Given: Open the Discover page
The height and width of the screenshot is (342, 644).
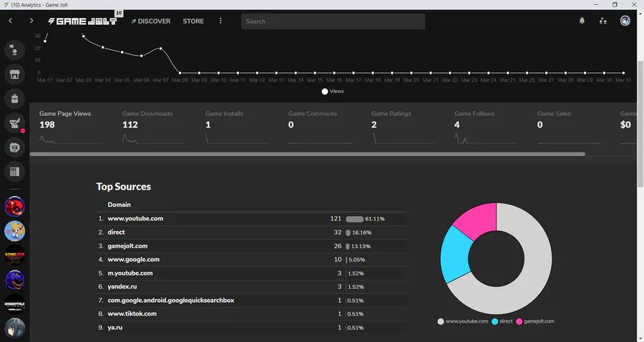Looking at the screenshot, I should (x=151, y=21).
